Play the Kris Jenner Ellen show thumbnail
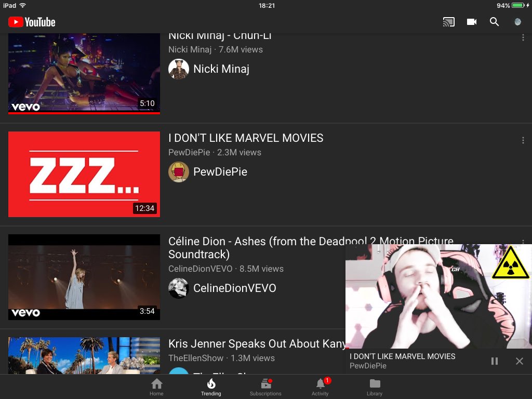The height and width of the screenshot is (399, 532). (84, 355)
